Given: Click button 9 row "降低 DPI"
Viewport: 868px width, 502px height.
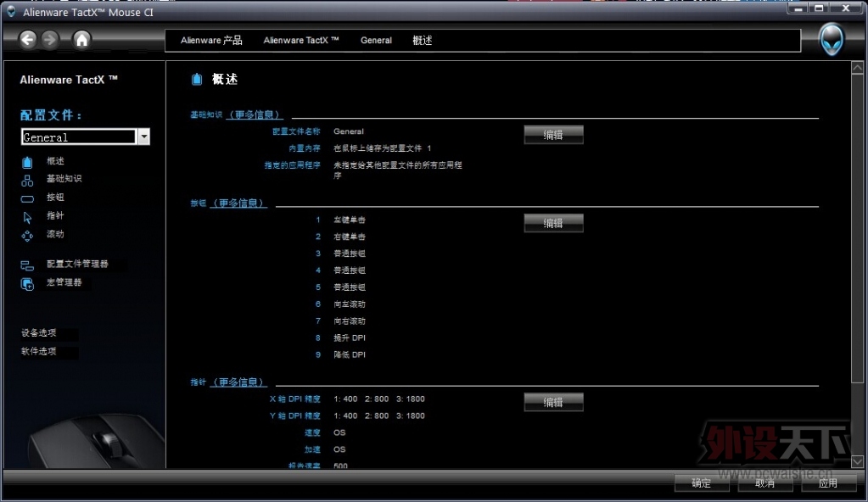Looking at the screenshot, I should click(350, 354).
